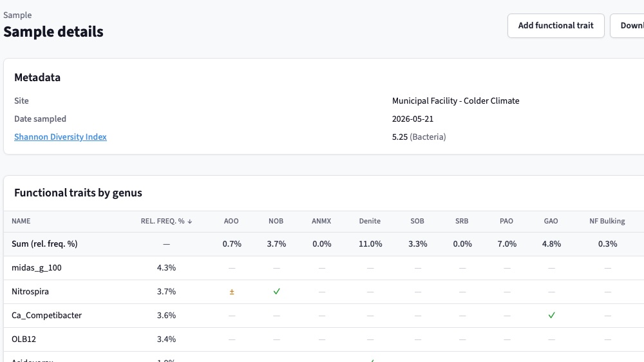The height and width of the screenshot is (362, 644).
Task: Select the Ca_Competibacter genus name
Action: (x=46, y=315)
